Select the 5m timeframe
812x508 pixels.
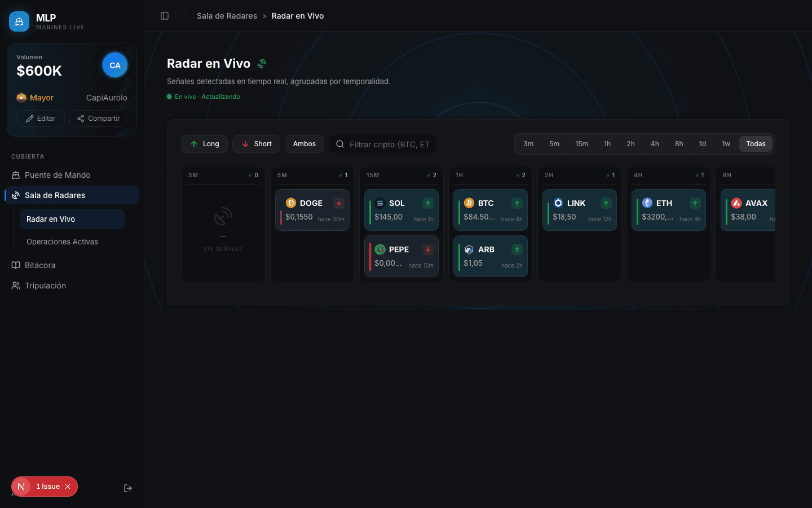click(554, 144)
